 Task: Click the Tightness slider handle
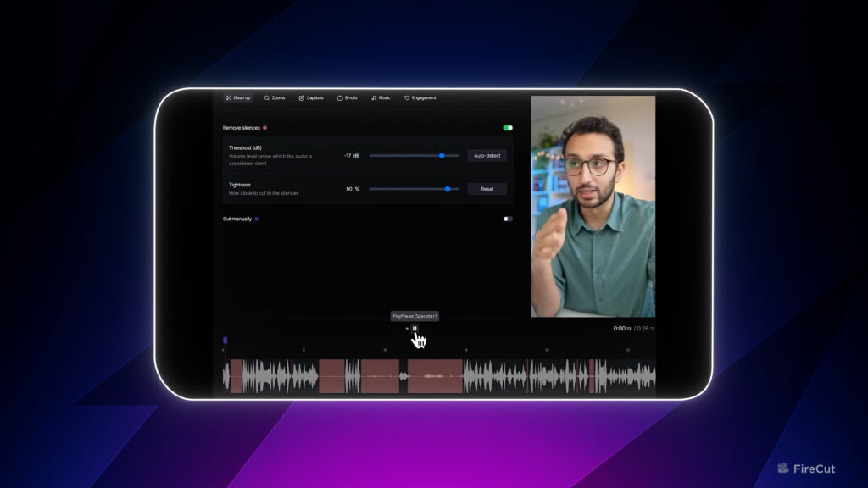(x=448, y=189)
